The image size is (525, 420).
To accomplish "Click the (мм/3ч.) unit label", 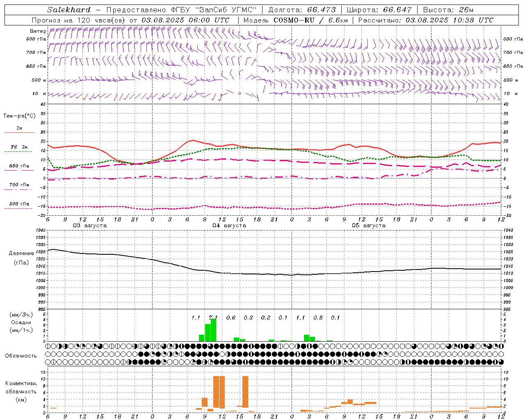I will [21, 315].
